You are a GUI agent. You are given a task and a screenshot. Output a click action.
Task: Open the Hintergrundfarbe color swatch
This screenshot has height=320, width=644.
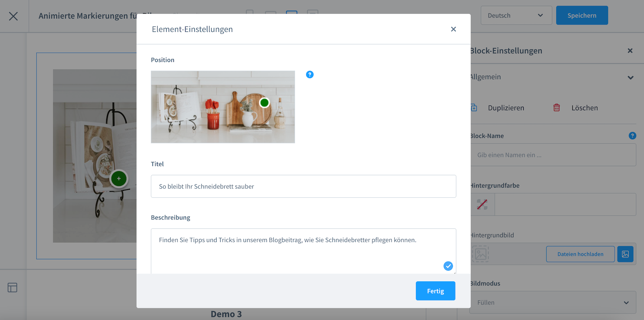point(482,204)
